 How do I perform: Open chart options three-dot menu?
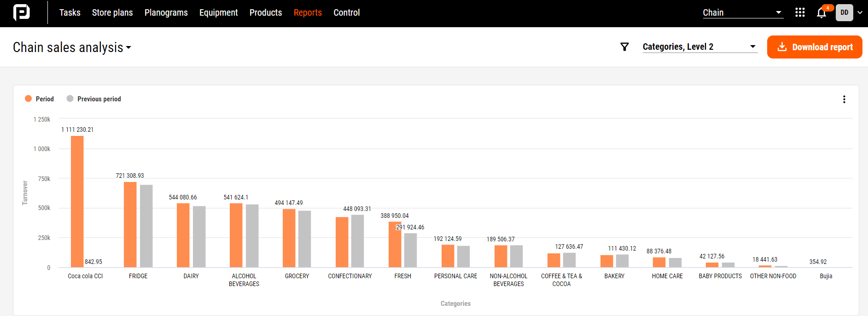[844, 99]
